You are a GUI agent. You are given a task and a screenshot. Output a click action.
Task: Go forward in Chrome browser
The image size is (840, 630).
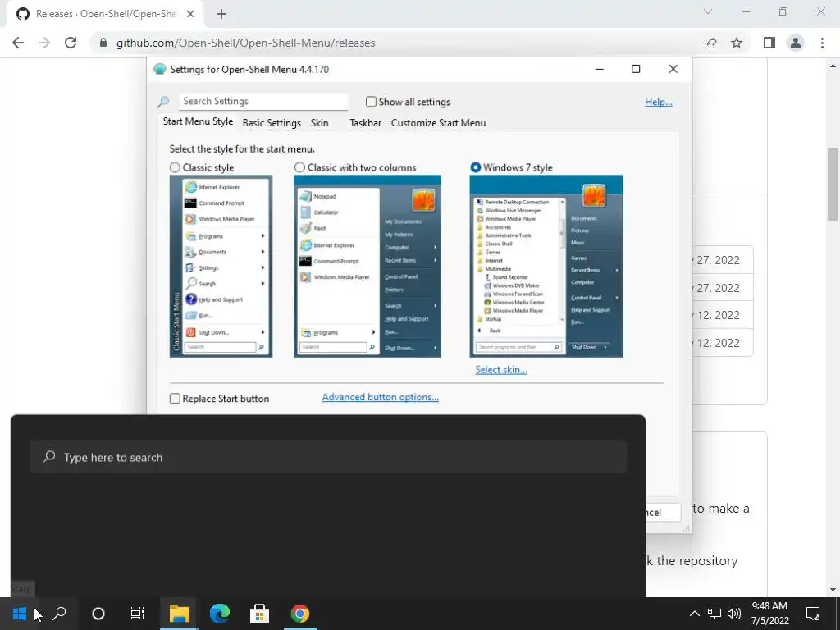coord(44,43)
